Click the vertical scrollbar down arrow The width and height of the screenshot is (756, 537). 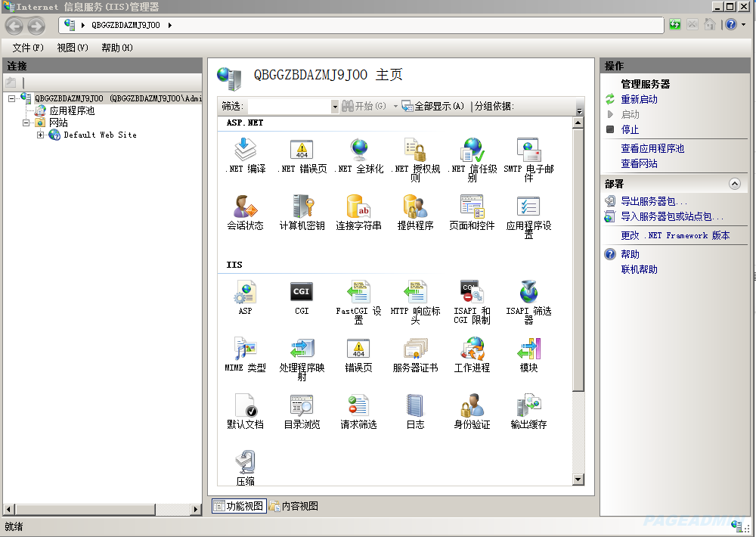pos(578,480)
